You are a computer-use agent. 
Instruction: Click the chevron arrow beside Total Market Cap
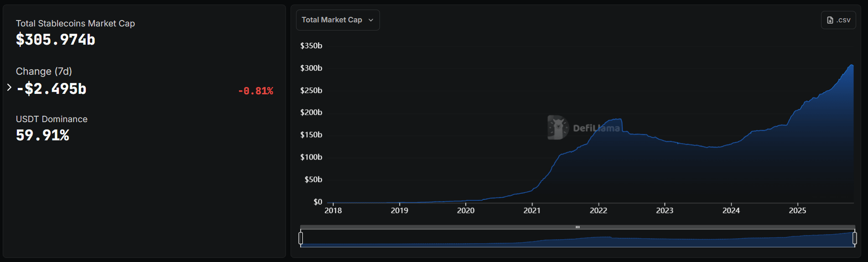pyautogui.click(x=371, y=20)
